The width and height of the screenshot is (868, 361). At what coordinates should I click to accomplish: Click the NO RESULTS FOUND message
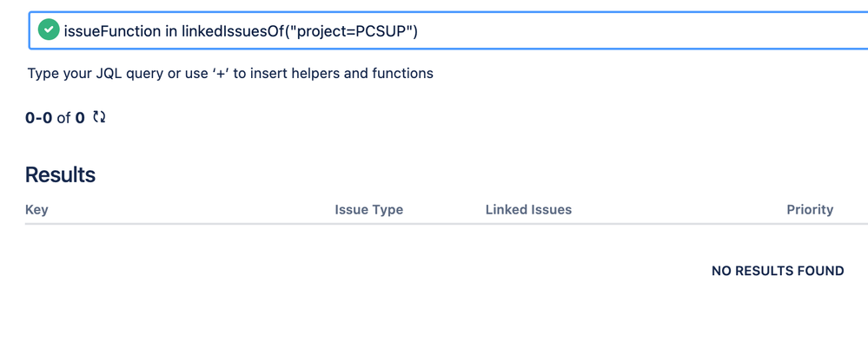[x=778, y=271]
